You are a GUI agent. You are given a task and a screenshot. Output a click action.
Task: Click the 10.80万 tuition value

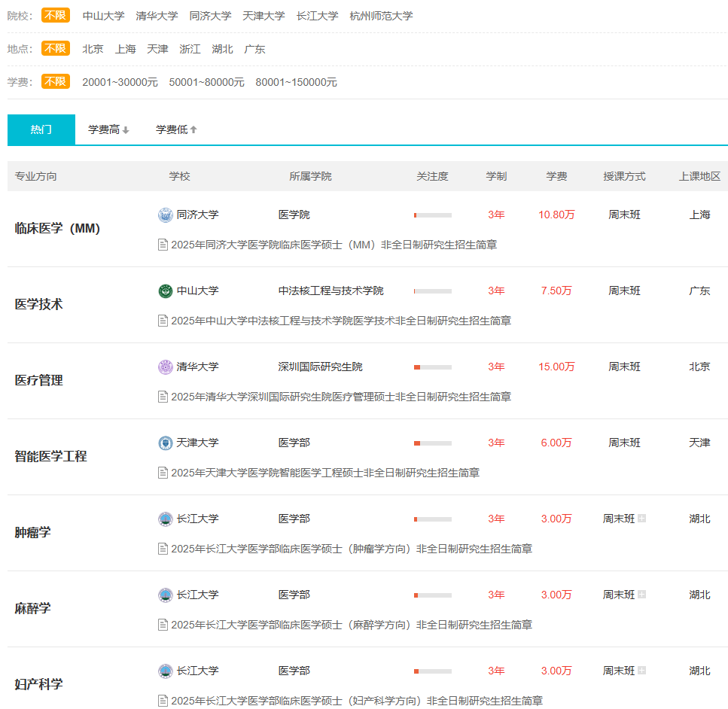click(x=556, y=215)
